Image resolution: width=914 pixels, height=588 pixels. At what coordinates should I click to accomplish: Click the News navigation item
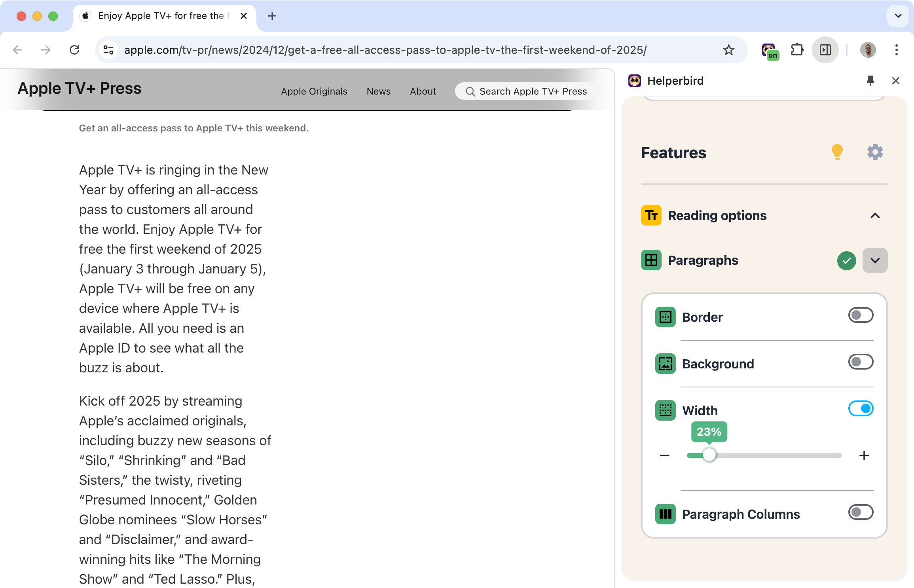378,91
